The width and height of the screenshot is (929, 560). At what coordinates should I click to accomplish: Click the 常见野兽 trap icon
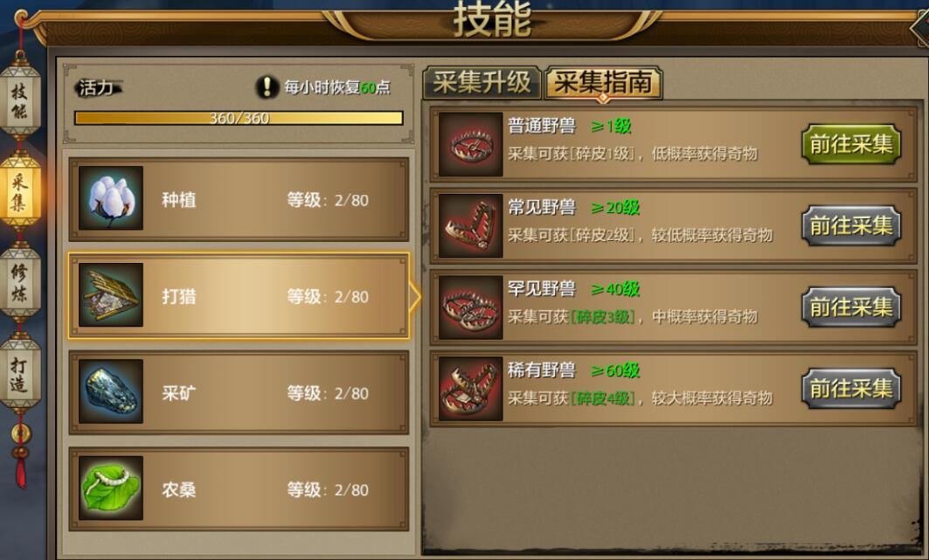pyautogui.click(x=471, y=226)
